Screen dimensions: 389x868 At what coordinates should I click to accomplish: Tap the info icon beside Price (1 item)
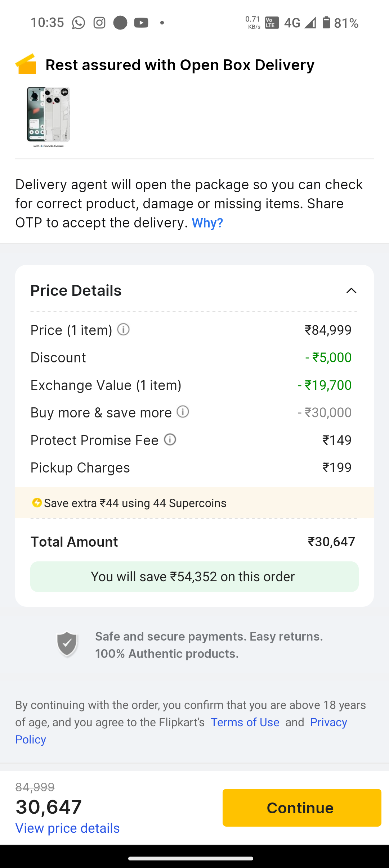[x=123, y=330]
